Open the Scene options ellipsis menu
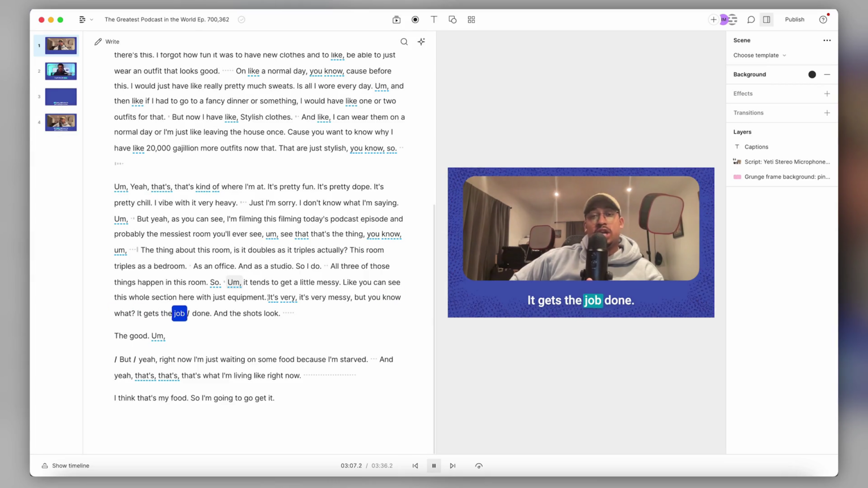The image size is (868, 488). pyautogui.click(x=827, y=40)
